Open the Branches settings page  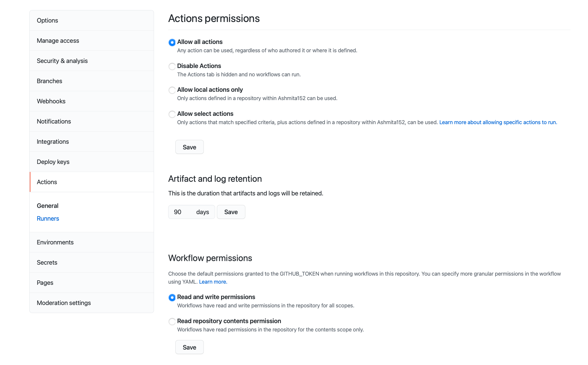coord(49,81)
